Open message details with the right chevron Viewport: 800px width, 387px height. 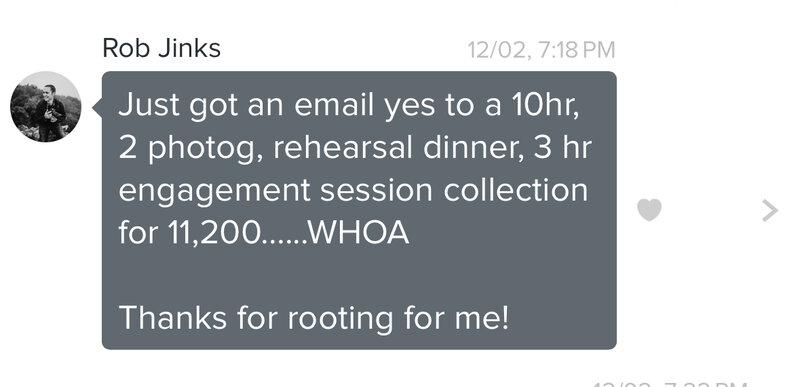[x=770, y=211]
